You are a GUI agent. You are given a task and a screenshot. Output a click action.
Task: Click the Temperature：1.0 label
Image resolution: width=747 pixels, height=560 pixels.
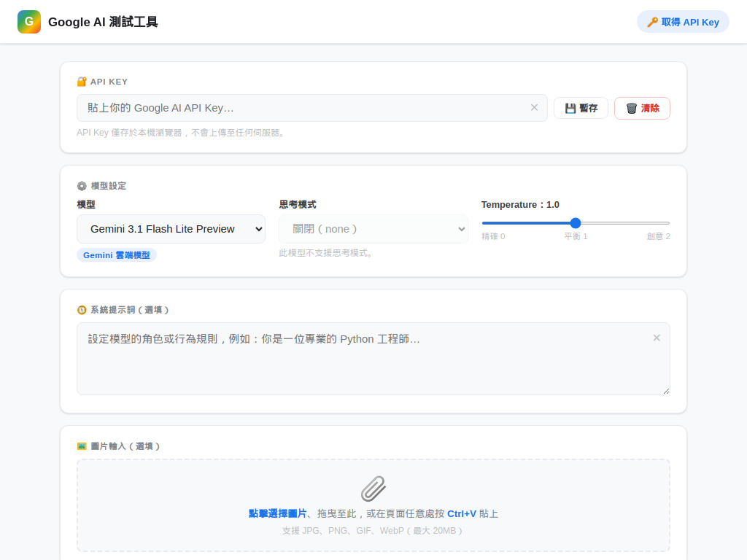point(520,205)
